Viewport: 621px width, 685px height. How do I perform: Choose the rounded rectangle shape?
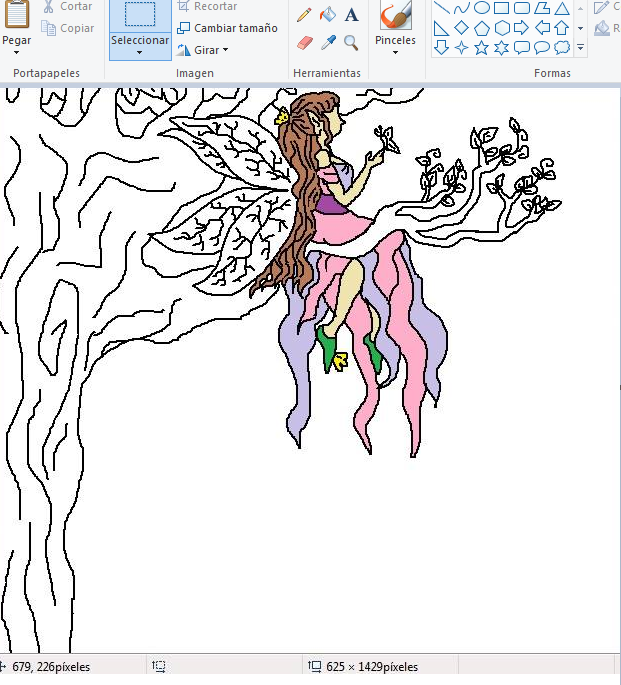point(521,8)
